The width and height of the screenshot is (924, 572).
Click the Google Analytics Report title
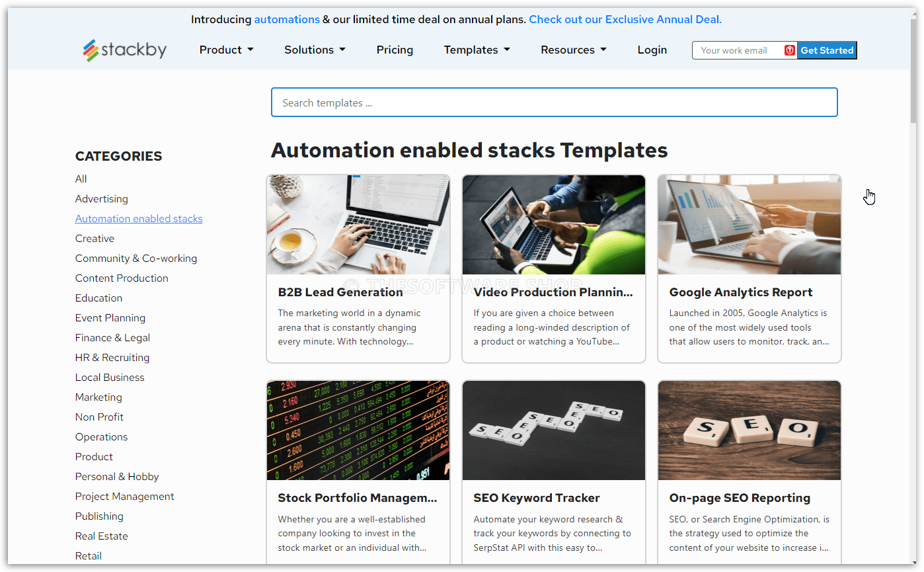[x=741, y=292]
